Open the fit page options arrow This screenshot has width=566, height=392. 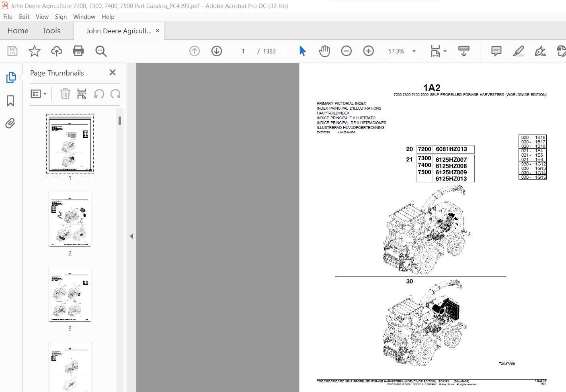point(445,51)
